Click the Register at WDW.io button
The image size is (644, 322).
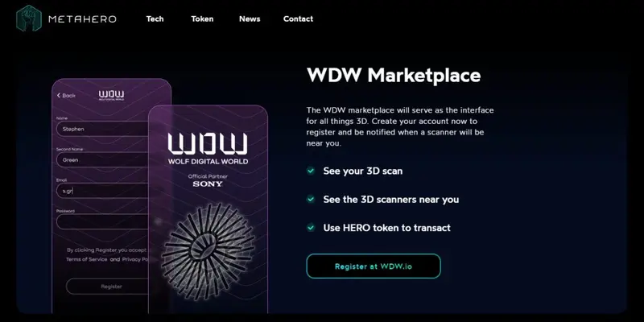tap(374, 266)
